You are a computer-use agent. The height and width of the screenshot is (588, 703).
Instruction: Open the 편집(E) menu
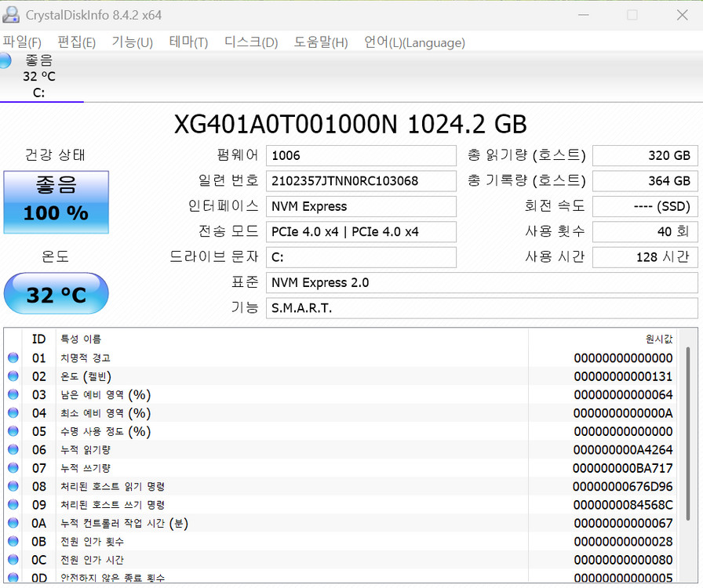click(77, 42)
